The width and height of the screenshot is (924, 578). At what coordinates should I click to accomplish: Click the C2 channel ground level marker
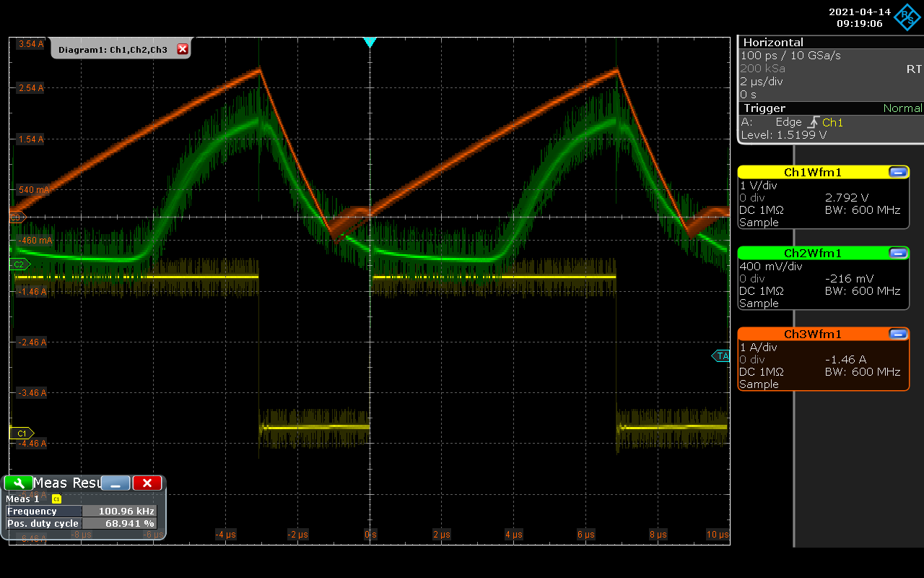pyautogui.click(x=21, y=264)
